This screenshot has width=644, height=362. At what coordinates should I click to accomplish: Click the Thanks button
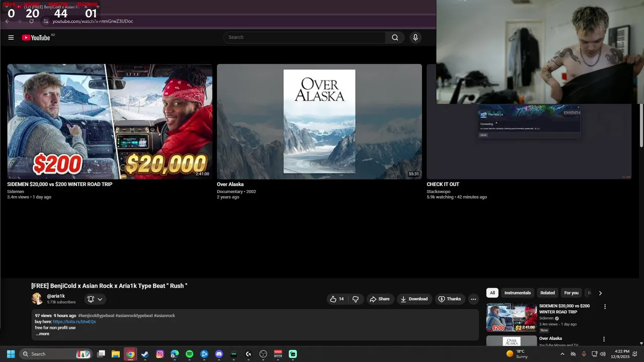[449, 299]
